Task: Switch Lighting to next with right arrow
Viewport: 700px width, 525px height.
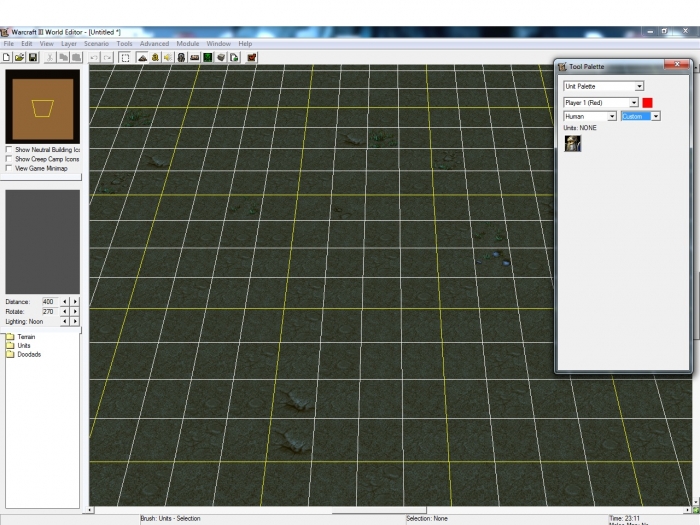Action: [75, 321]
